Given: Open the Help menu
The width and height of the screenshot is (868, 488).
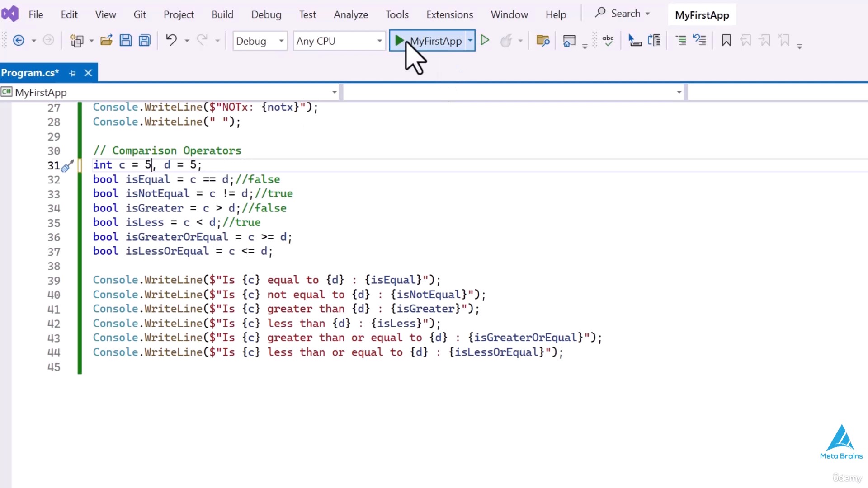Looking at the screenshot, I should pyautogui.click(x=556, y=14).
